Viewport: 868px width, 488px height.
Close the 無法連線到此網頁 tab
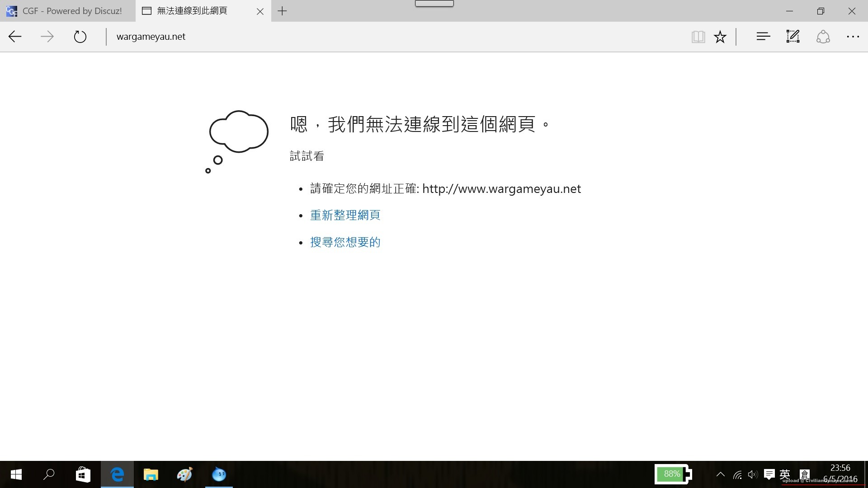point(260,11)
